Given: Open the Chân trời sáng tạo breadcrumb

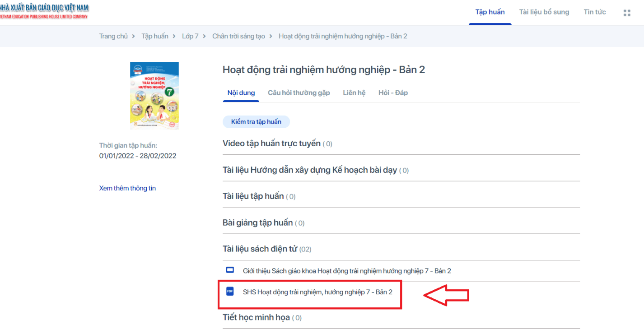Looking at the screenshot, I should (x=238, y=36).
